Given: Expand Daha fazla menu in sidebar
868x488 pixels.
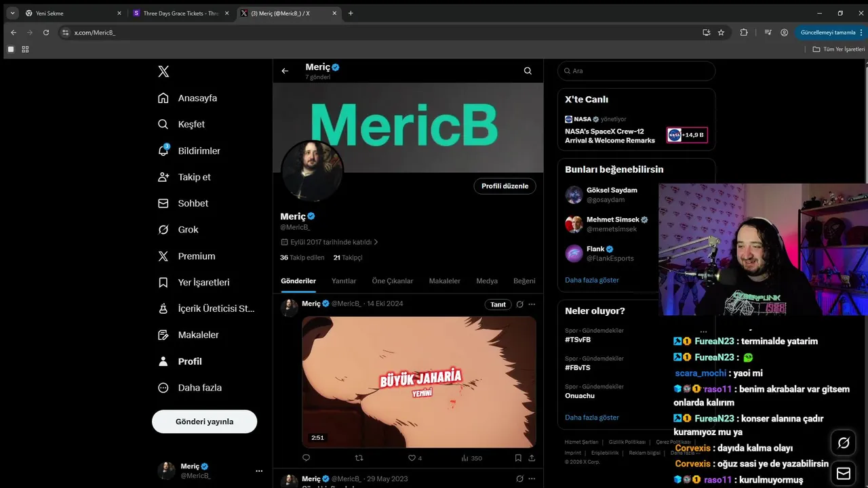Looking at the screenshot, I should point(190,388).
